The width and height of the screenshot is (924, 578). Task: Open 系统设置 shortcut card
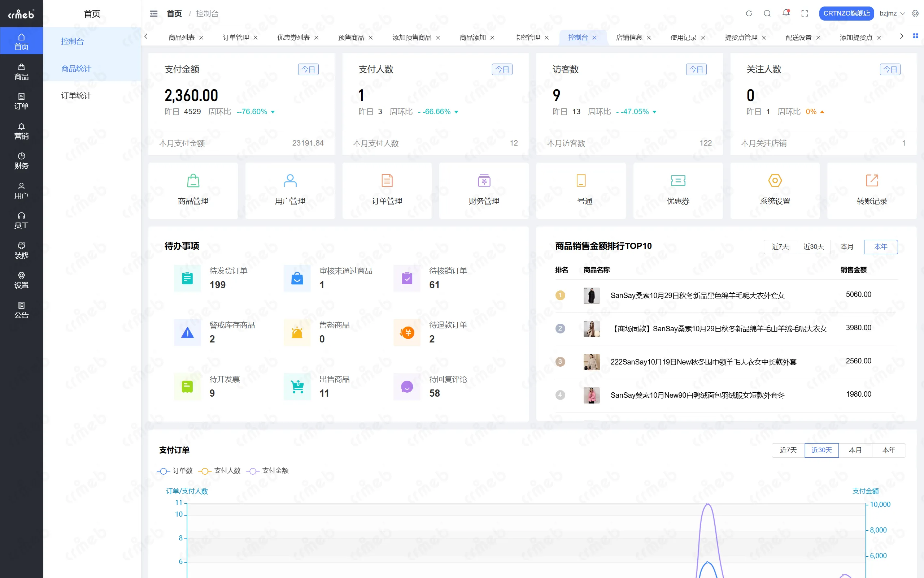coord(775,191)
